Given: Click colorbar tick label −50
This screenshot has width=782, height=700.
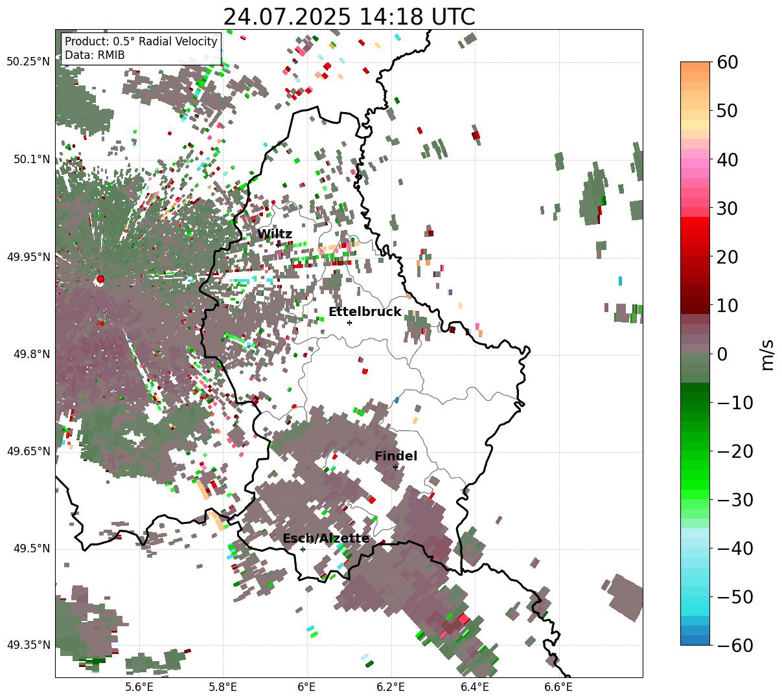Looking at the screenshot, I should [735, 597].
